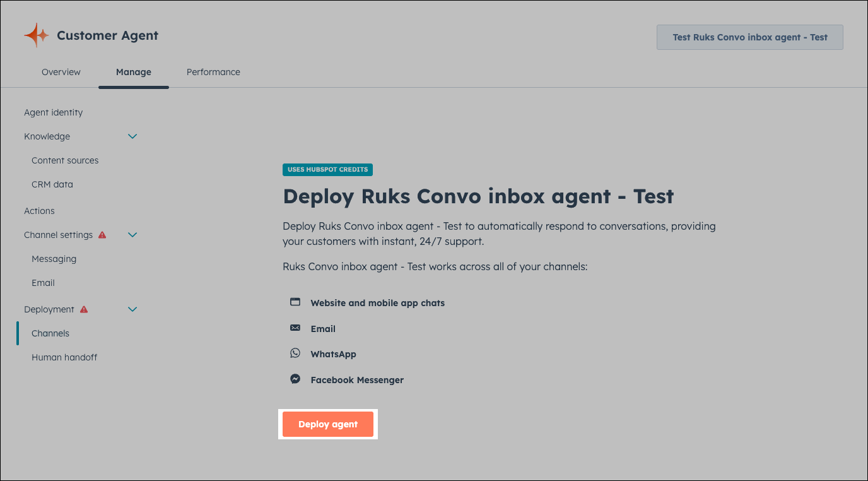Image resolution: width=868 pixels, height=481 pixels.
Task: Go to Actions in sidebar
Action: 39,211
